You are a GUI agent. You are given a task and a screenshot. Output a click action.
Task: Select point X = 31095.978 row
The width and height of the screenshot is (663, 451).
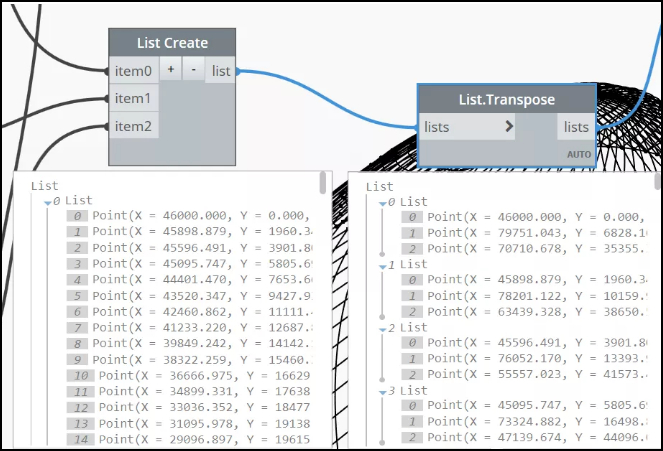coord(189,424)
